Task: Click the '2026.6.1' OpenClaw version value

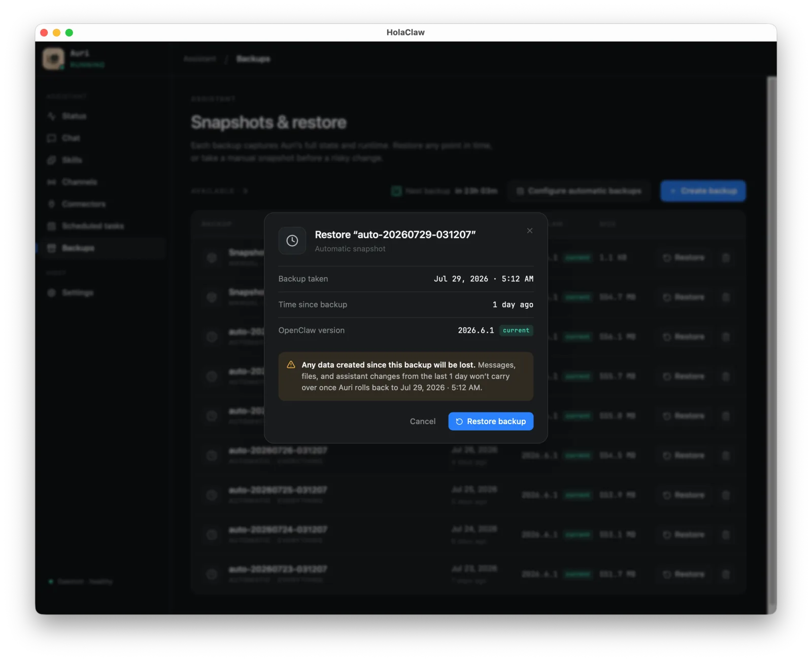Action: [476, 330]
